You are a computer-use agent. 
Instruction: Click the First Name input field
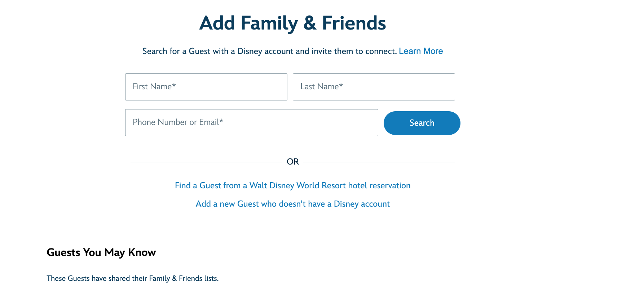point(206,87)
